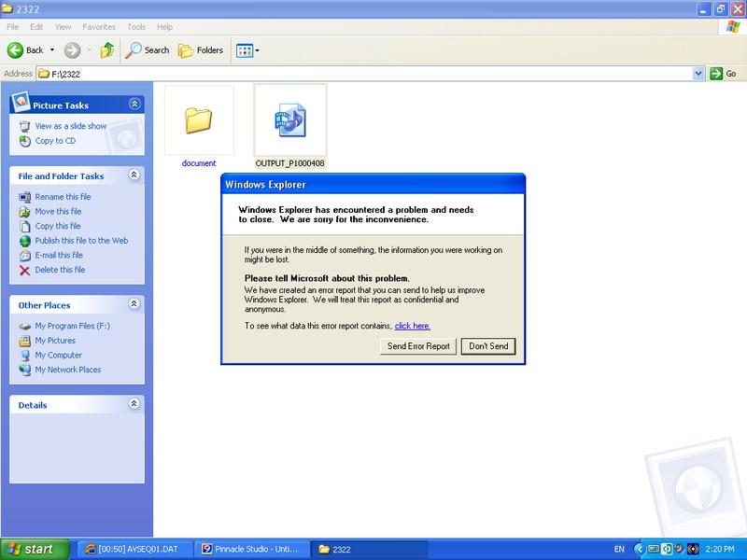Open the Tools menu
The image size is (747, 560).
(136, 27)
